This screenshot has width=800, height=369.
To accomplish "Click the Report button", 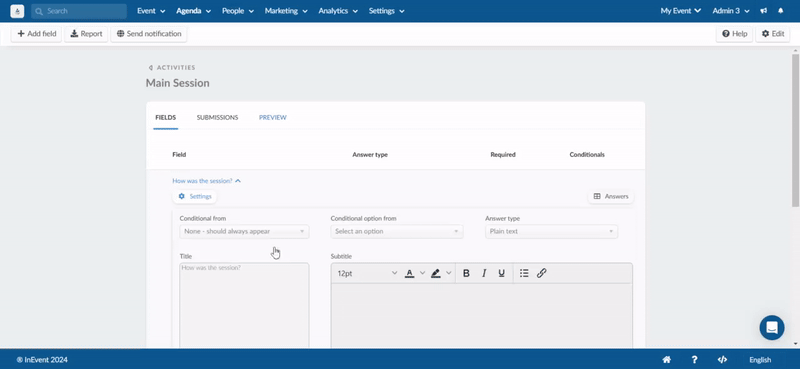I will (86, 34).
